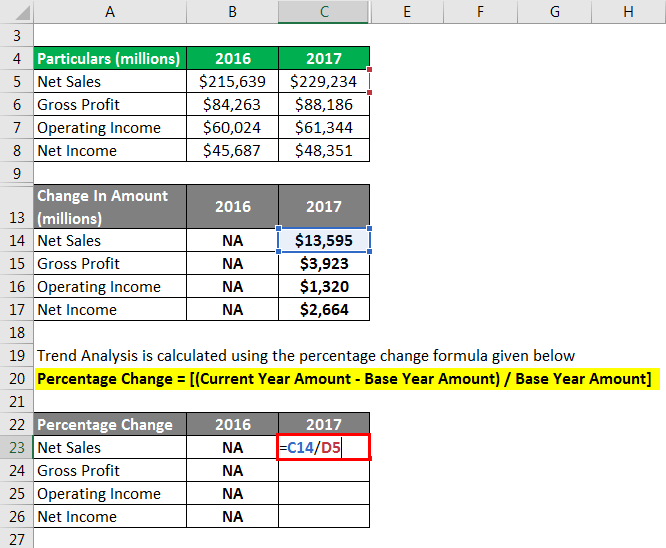Select Net Income label in row 8

point(110,150)
